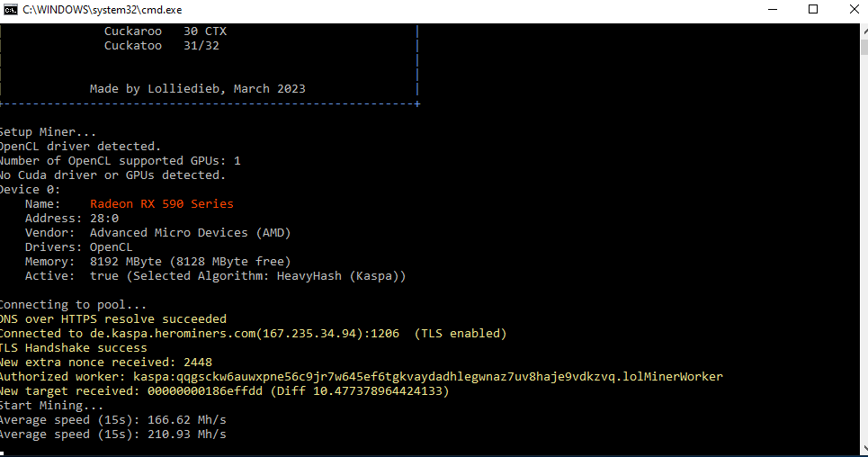Click 'New extra nonce received: 2448' line

106,363
